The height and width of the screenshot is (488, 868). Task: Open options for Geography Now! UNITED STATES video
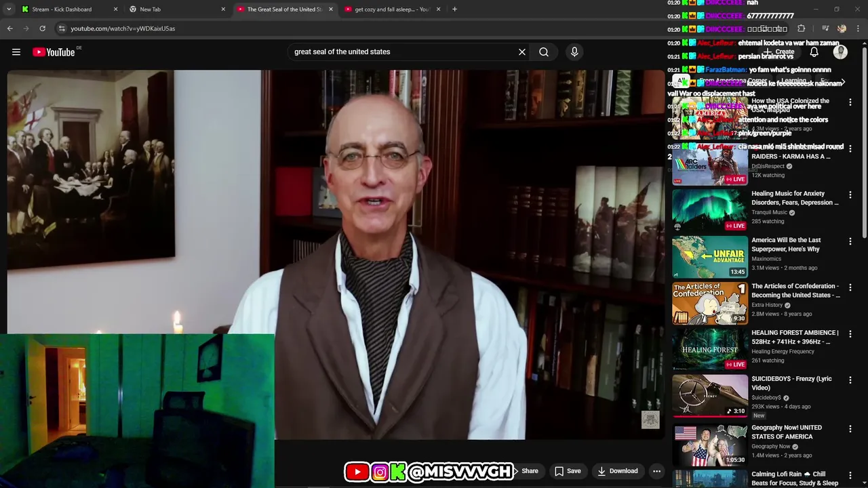pyautogui.click(x=850, y=429)
